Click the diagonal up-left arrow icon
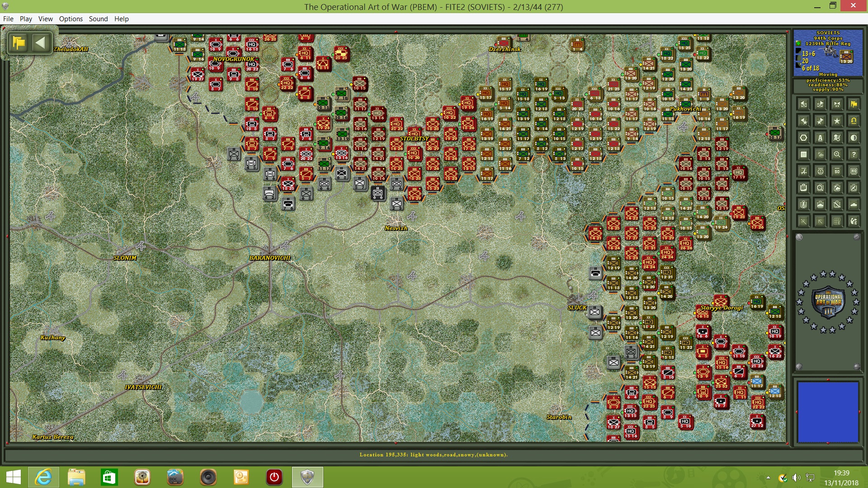 820,221
